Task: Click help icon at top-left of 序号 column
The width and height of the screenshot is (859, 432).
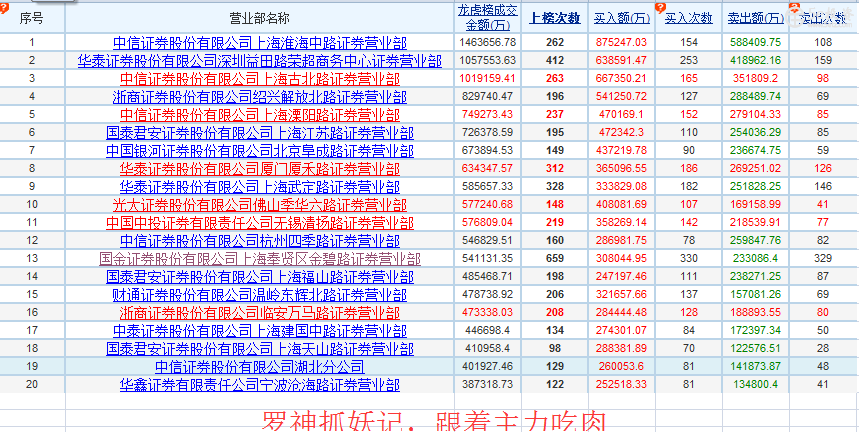Action: coord(3,8)
